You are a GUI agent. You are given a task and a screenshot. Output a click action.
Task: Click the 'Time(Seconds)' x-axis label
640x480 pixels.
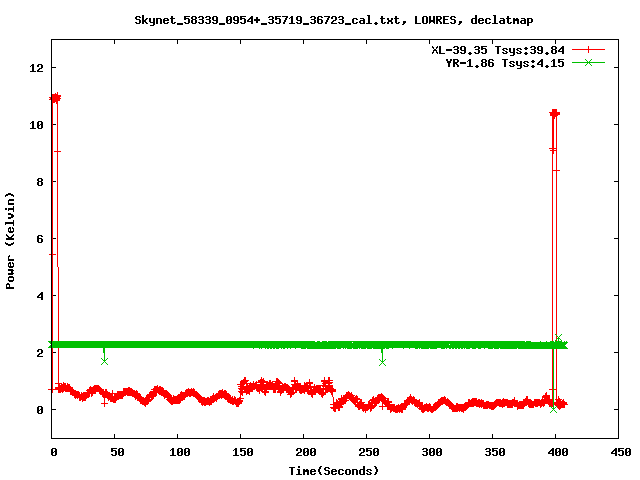tap(333, 471)
